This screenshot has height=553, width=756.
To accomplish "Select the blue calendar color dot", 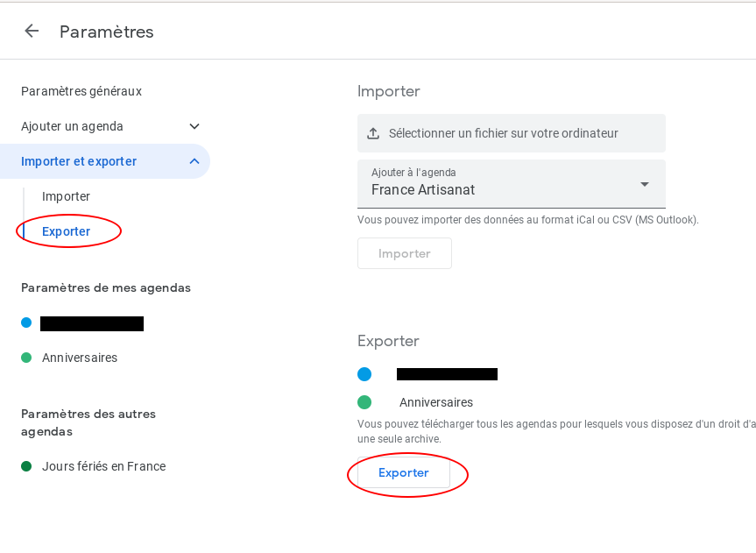I will [26, 323].
